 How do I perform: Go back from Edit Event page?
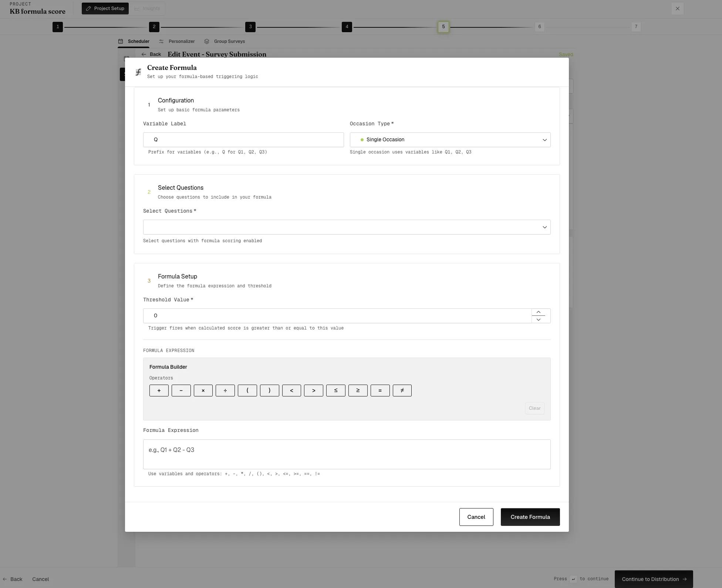pos(151,54)
